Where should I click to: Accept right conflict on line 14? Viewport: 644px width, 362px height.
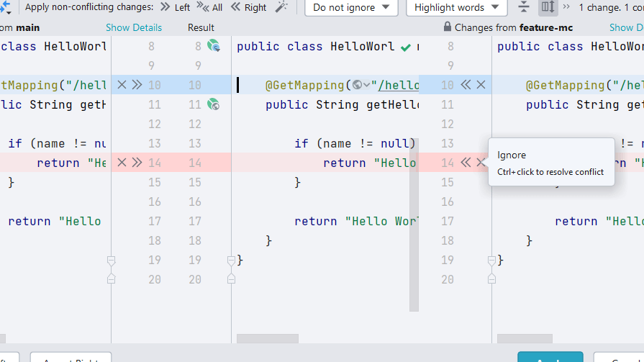click(x=466, y=163)
